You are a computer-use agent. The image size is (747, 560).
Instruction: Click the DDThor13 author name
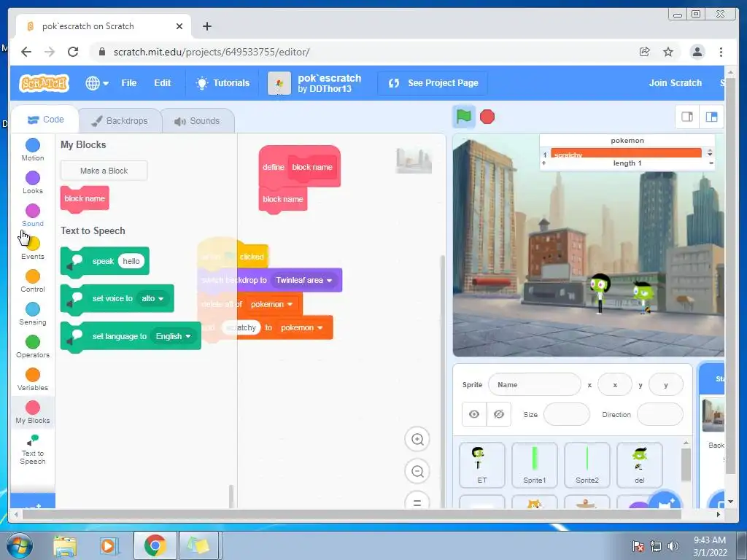[x=330, y=89]
